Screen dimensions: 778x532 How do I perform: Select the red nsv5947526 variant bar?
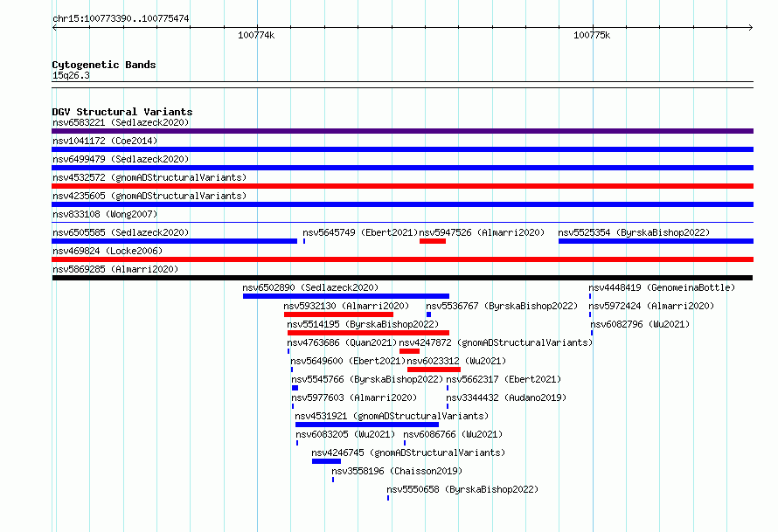[x=433, y=241]
